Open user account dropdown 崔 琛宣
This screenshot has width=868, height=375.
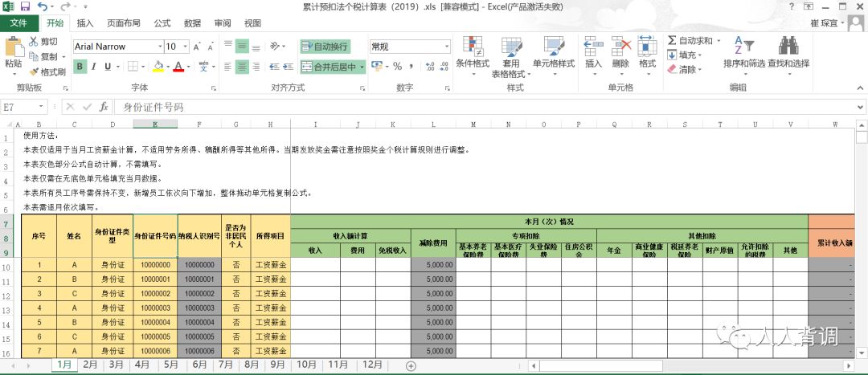[x=829, y=23]
